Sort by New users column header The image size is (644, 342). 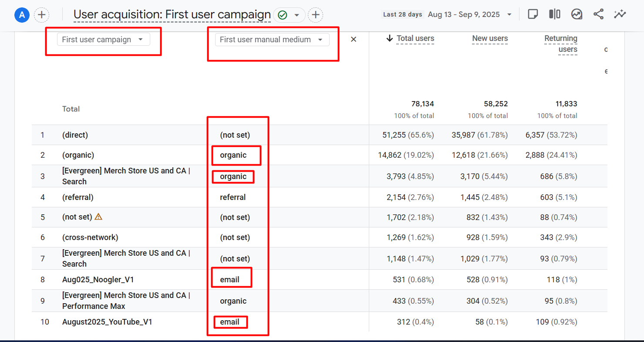[x=490, y=39]
